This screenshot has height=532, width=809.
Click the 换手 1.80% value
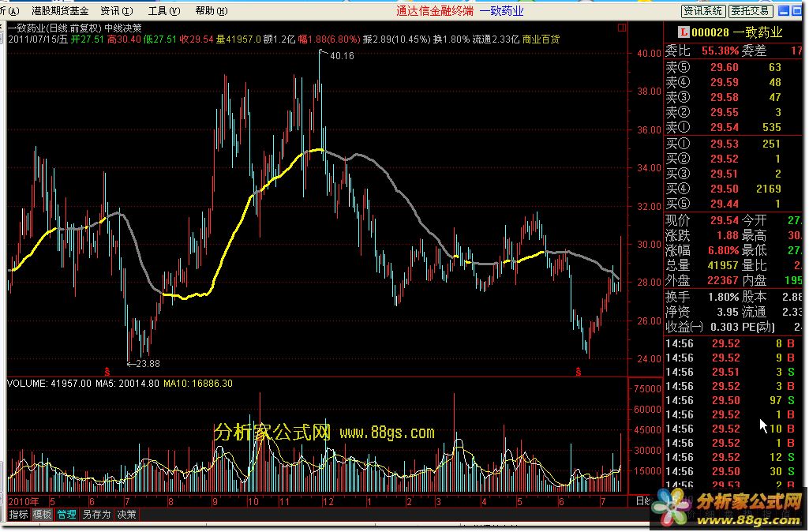pyautogui.click(x=723, y=298)
